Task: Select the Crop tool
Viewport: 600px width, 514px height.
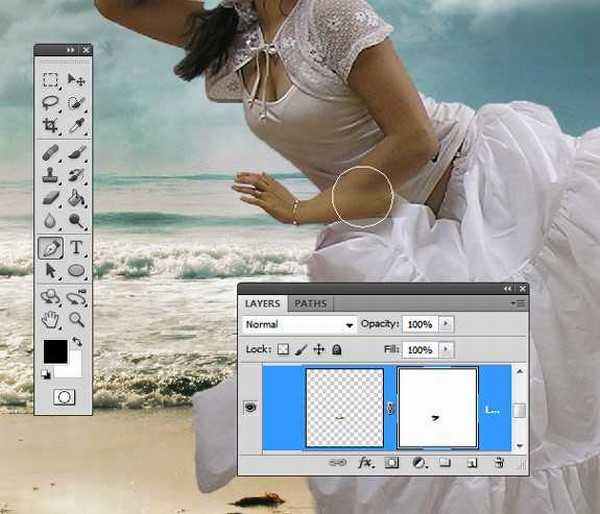Action: pos(50,126)
